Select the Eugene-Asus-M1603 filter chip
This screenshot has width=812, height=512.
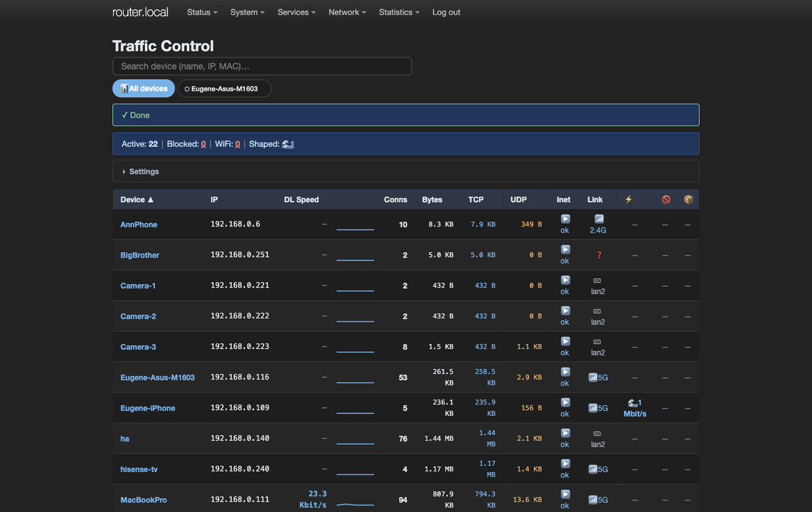pyautogui.click(x=224, y=89)
